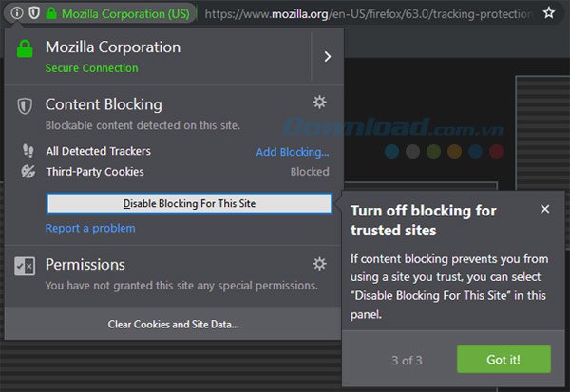This screenshot has height=392, width=570.
Task: Bookmark this page with the star icon
Action: click(x=549, y=13)
